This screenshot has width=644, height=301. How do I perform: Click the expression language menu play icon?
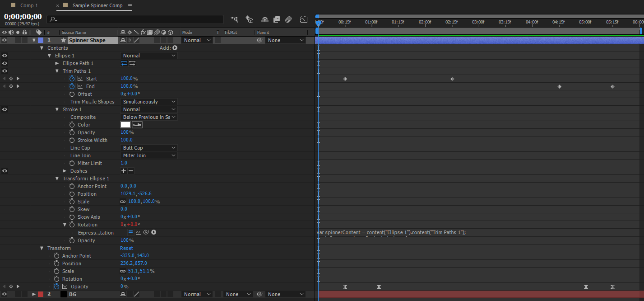pyautogui.click(x=154, y=232)
